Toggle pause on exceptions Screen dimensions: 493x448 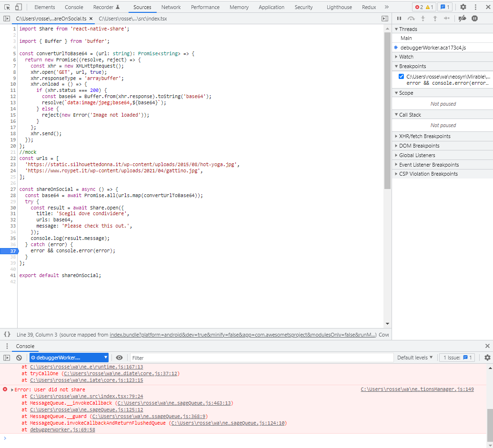click(474, 19)
